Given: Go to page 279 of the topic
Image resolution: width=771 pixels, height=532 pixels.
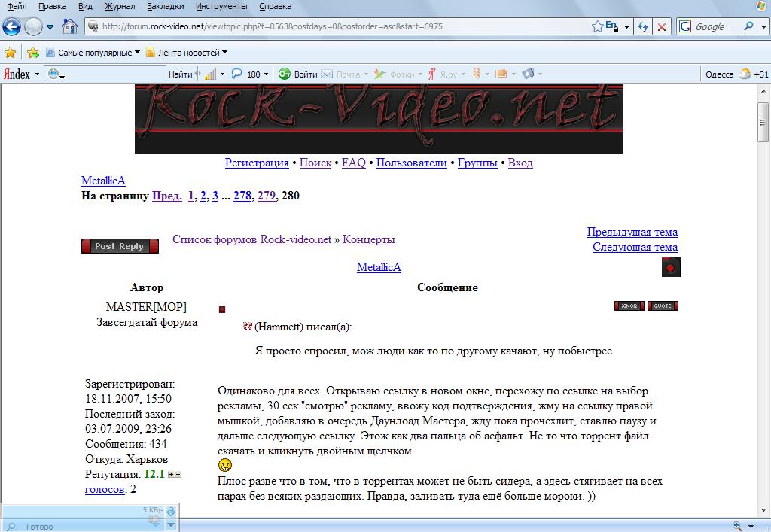Looking at the screenshot, I should point(266,196).
